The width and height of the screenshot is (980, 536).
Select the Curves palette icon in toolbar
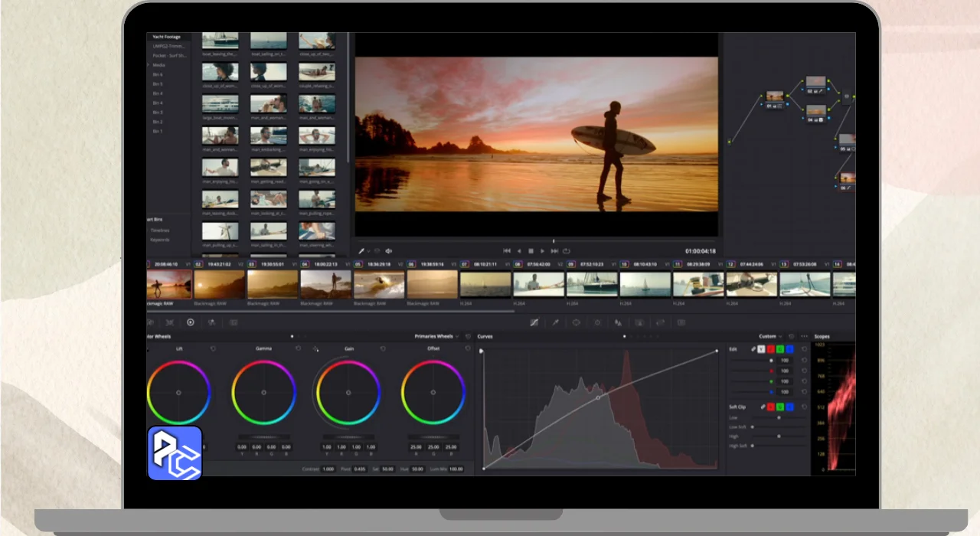pyautogui.click(x=534, y=322)
